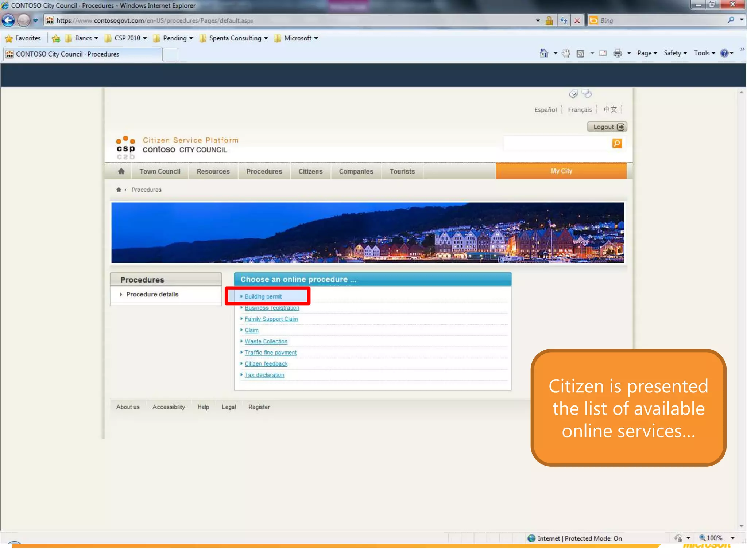Click the command bar overflow chevron
747x560 pixels.
[742, 49]
